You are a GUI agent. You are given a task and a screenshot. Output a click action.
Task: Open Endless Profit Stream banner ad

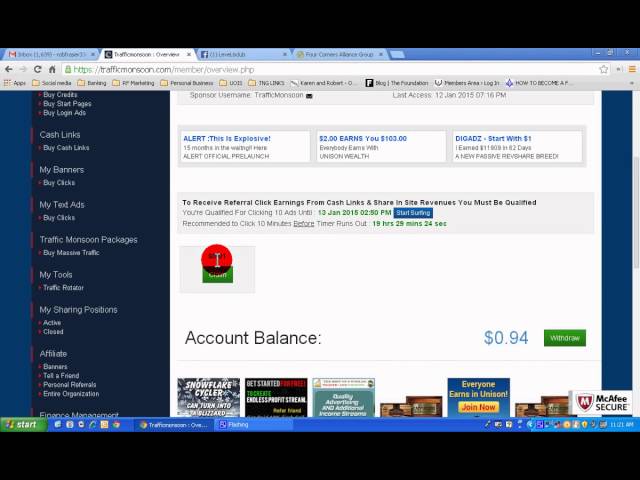point(276,398)
